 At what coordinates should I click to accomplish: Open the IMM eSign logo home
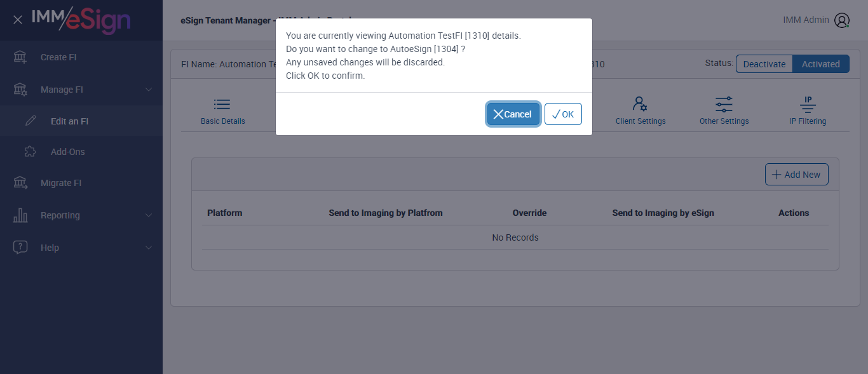tap(81, 20)
